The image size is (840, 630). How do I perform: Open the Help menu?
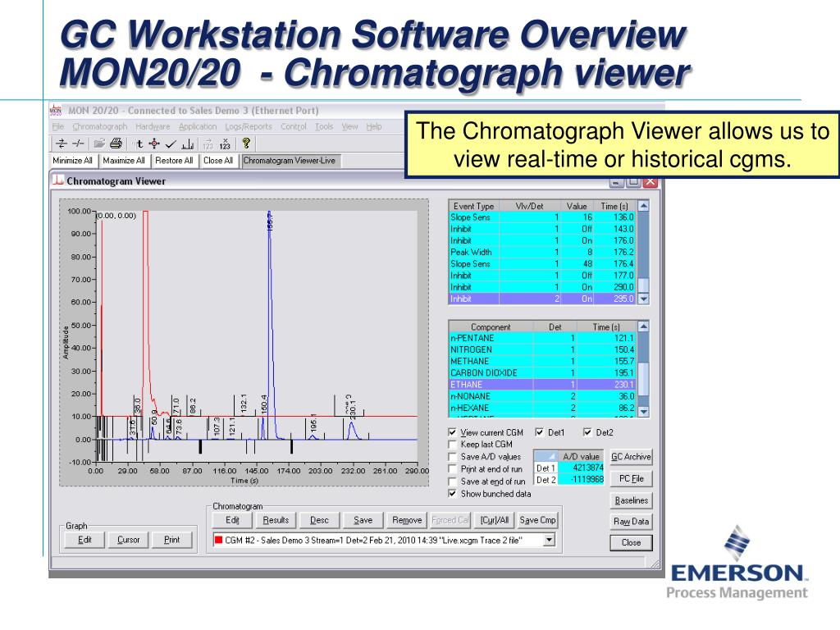[x=374, y=126]
